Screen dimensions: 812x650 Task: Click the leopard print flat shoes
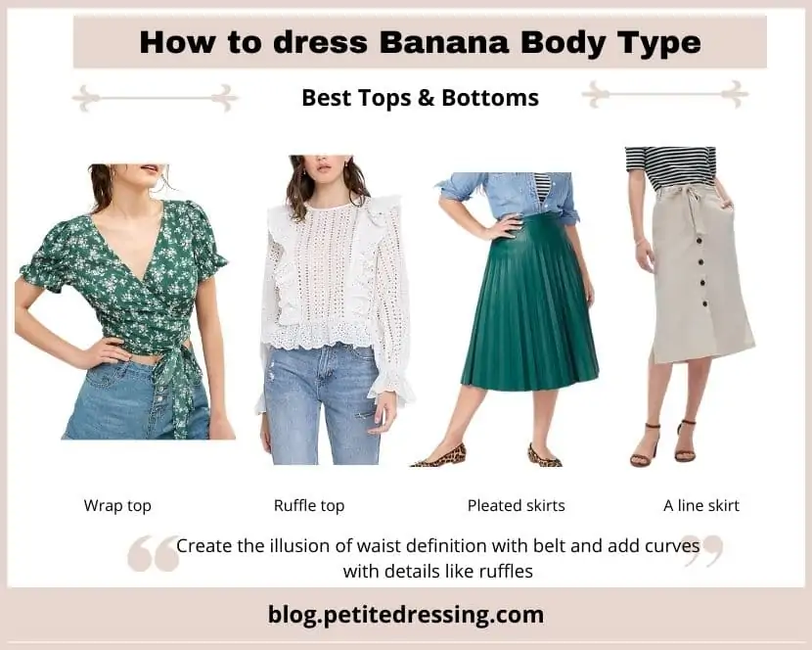pyautogui.click(x=487, y=455)
